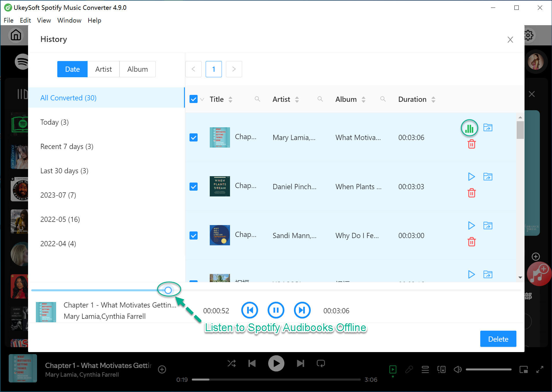This screenshot has width=552, height=392.
Task: Select 2023-07 (7) filter
Action: 106,195
